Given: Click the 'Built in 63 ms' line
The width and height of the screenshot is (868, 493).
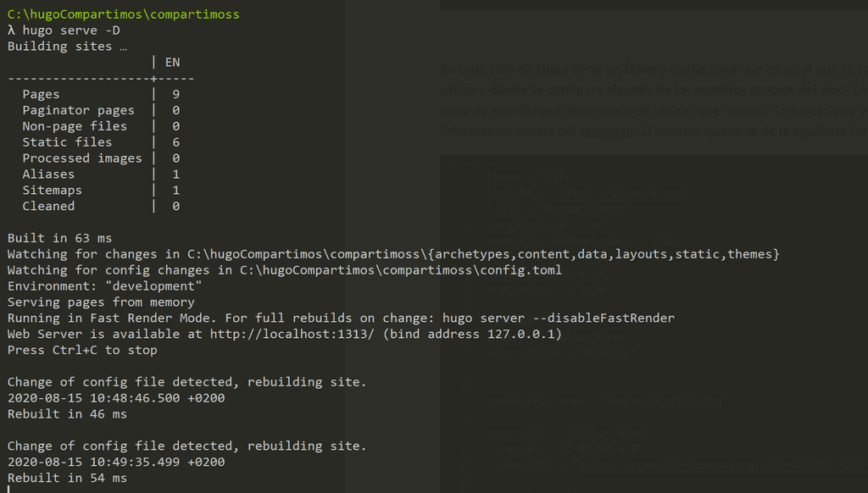Looking at the screenshot, I should pyautogui.click(x=60, y=238).
